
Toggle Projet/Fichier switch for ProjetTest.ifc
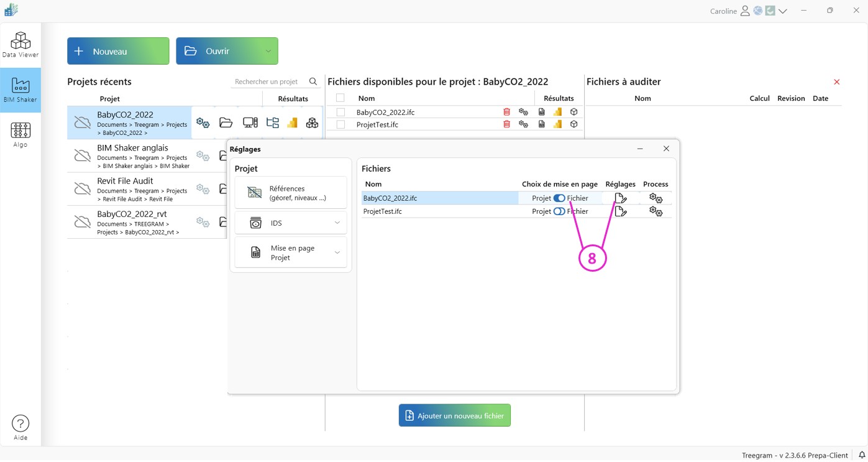[559, 211]
